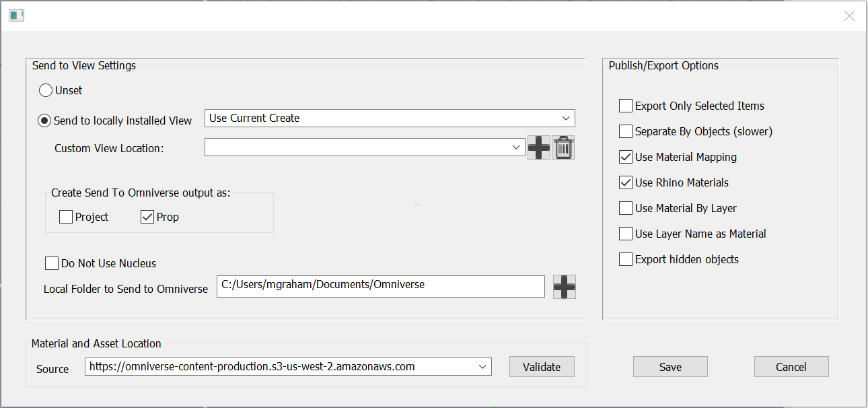Enable Use Layer Name as Material

pos(626,234)
